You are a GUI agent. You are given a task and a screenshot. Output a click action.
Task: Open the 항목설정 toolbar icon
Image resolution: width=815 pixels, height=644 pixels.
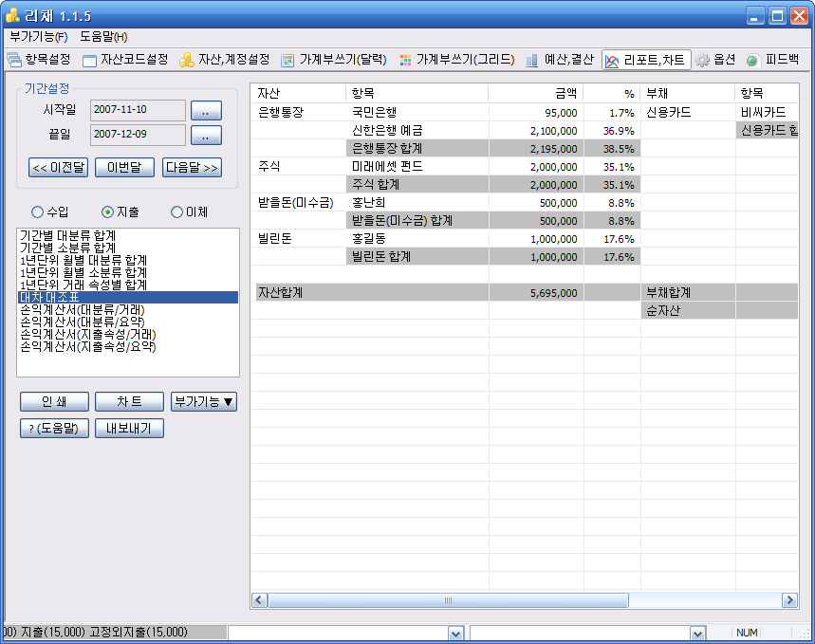click(x=14, y=60)
